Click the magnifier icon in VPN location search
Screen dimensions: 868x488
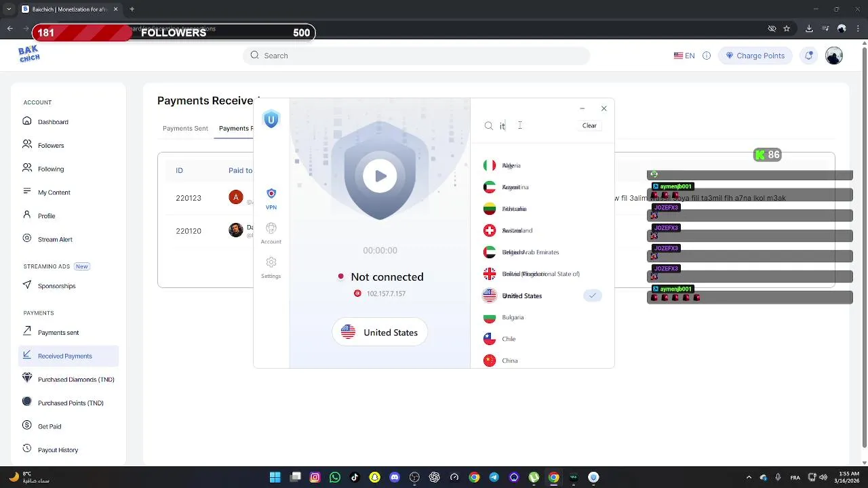pyautogui.click(x=488, y=126)
